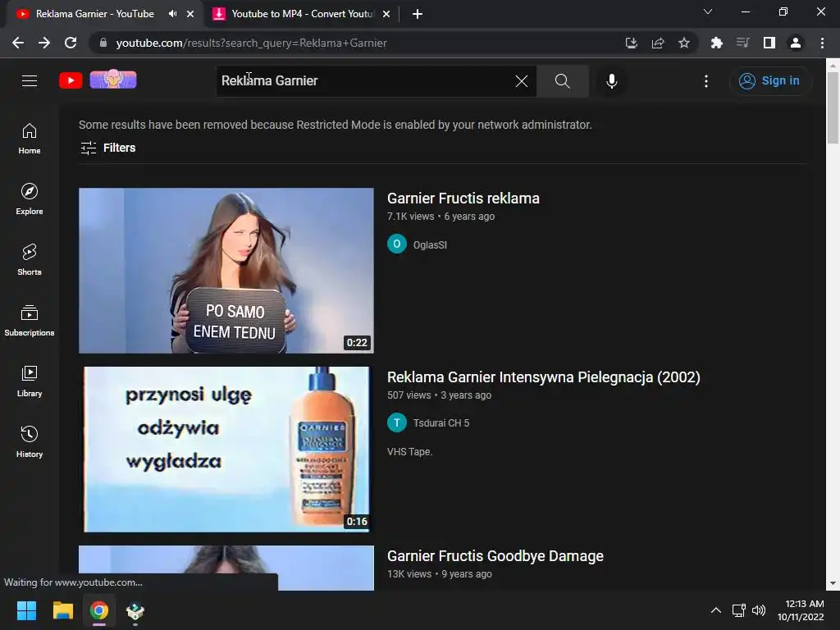Visit the Tsdurai CH 5 channel name
Viewport: 840px width, 630px height.
441,423
